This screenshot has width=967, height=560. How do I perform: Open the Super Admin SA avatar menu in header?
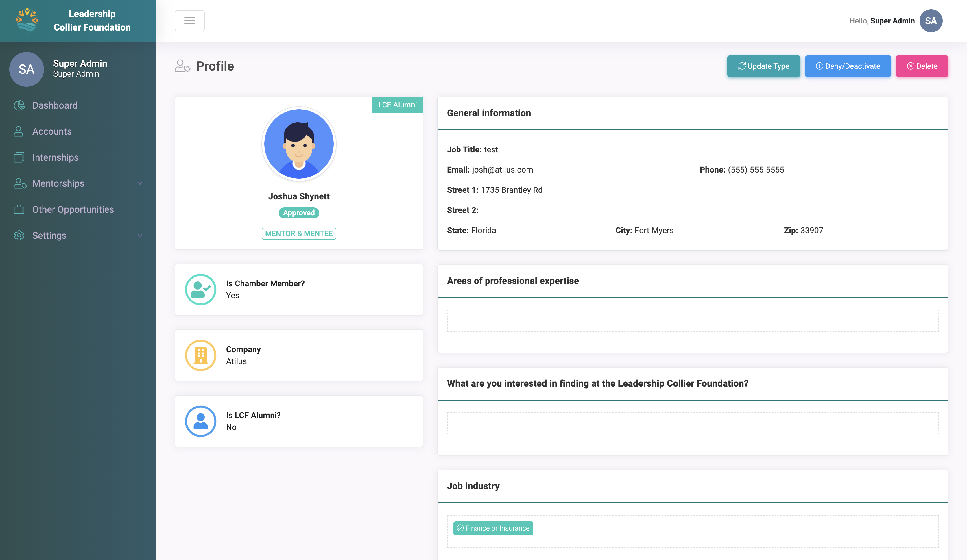931,21
